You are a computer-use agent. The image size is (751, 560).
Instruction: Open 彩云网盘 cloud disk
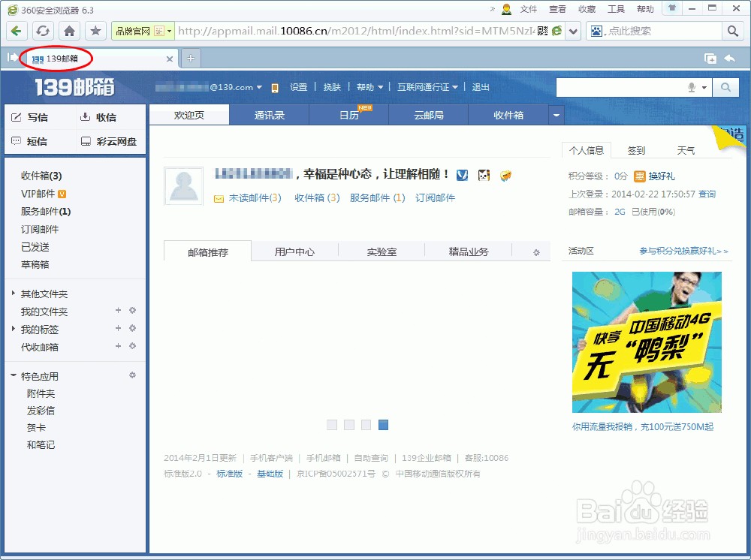[109, 141]
